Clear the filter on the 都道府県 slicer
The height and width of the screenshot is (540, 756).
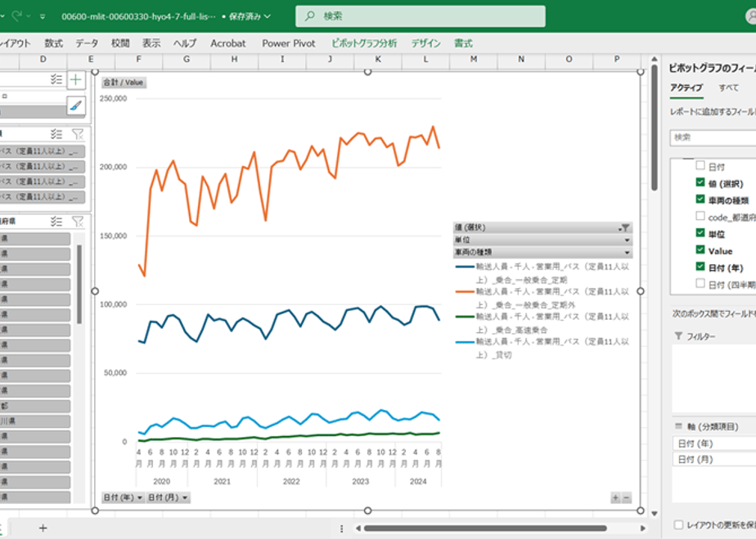(x=77, y=221)
